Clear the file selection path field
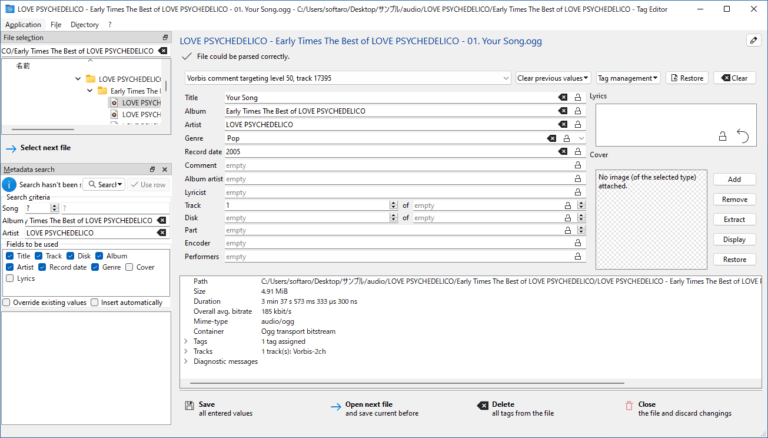The width and height of the screenshot is (768, 438). [163, 51]
